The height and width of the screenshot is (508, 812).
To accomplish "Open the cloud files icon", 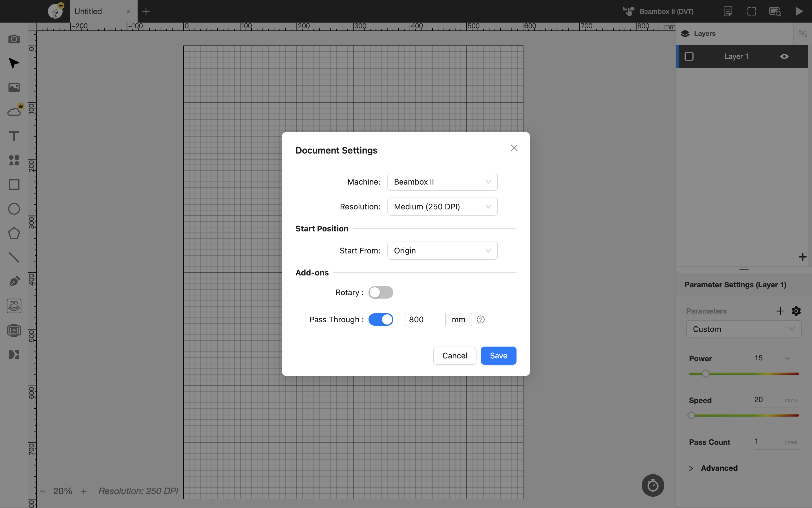I will [14, 111].
